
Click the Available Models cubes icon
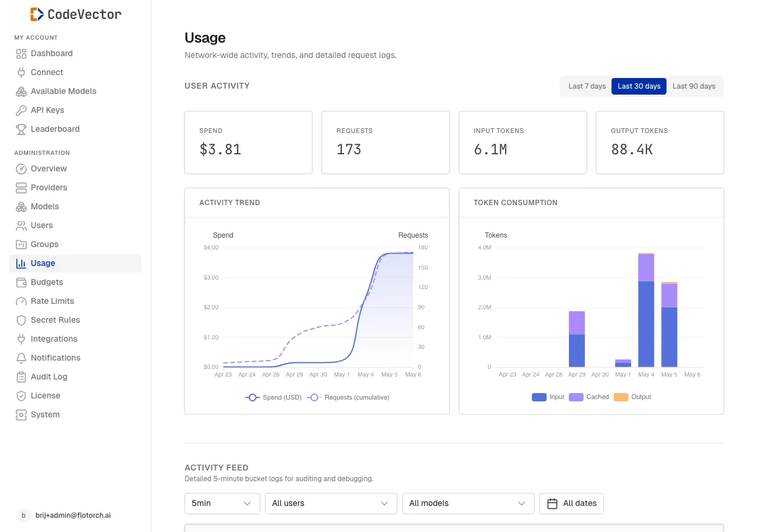point(21,91)
